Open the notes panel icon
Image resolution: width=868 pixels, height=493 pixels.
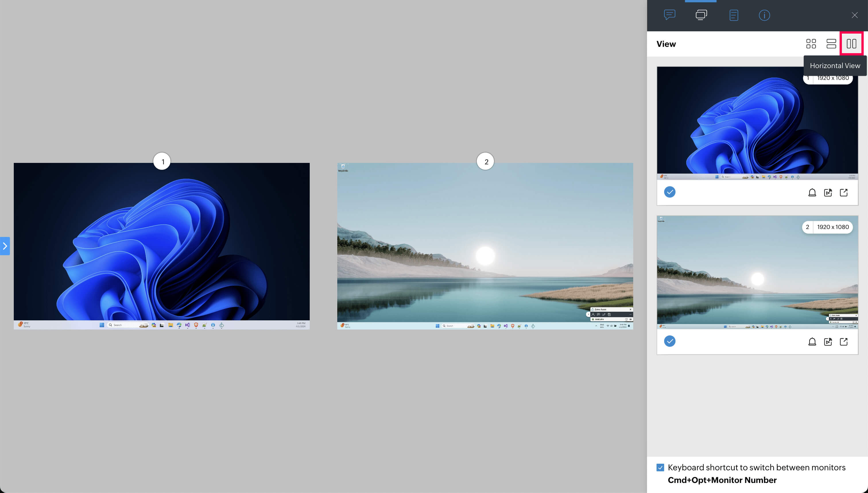coord(733,15)
